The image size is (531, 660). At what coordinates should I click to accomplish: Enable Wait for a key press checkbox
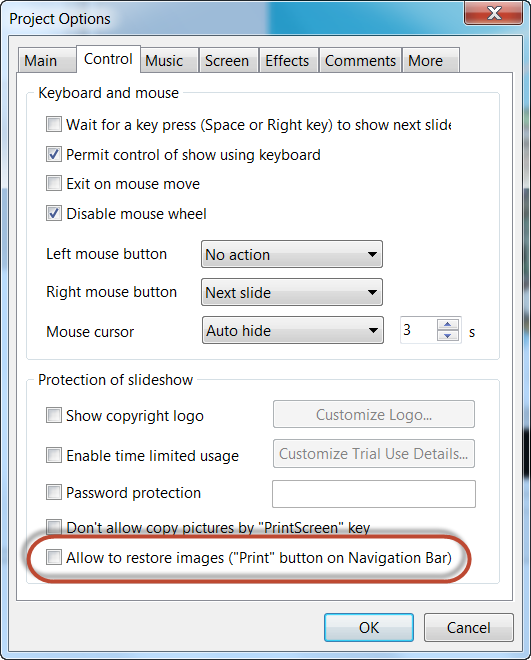54,124
